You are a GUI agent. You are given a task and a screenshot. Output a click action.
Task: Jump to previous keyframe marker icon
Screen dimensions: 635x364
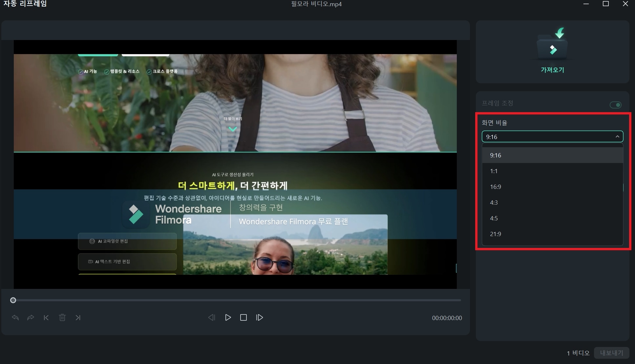point(46,317)
